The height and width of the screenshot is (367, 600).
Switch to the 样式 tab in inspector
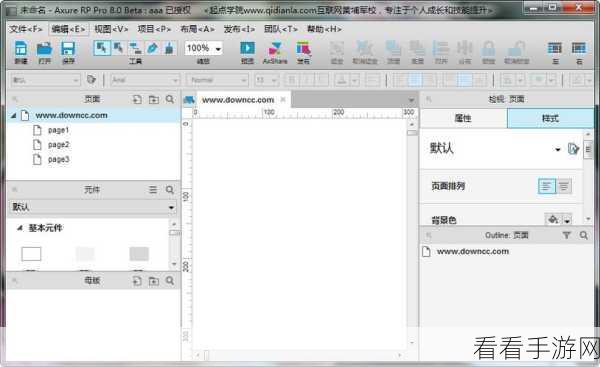[550, 119]
